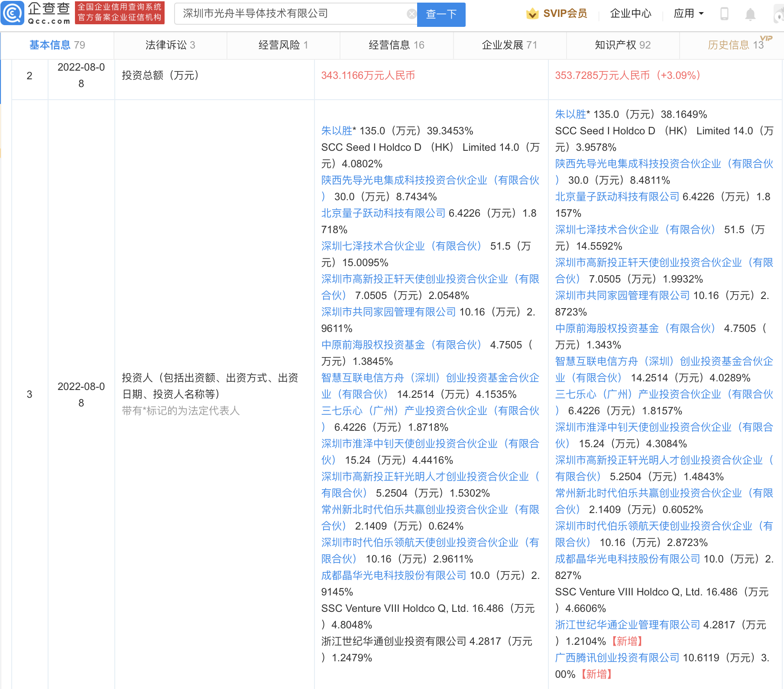This screenshot has height=689, width=784.
Task: Open 广西腾讯创业投资有限公司 link
Action: 617,658
